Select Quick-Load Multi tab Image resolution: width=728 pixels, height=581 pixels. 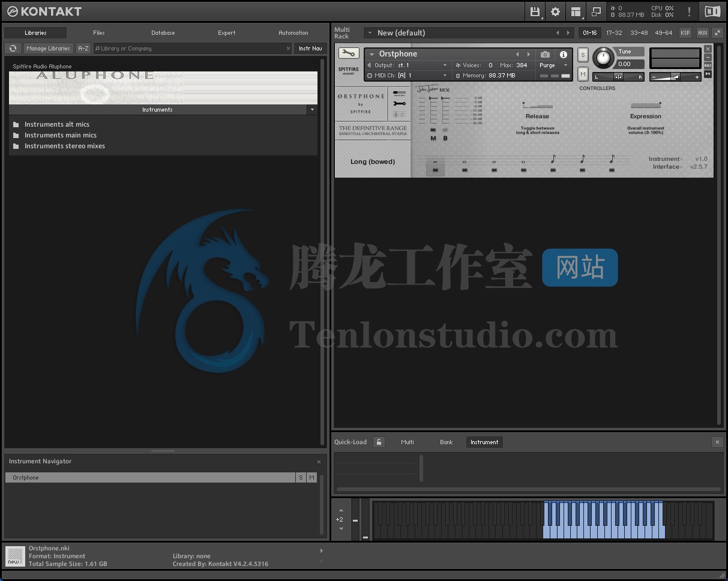[408, 442]
